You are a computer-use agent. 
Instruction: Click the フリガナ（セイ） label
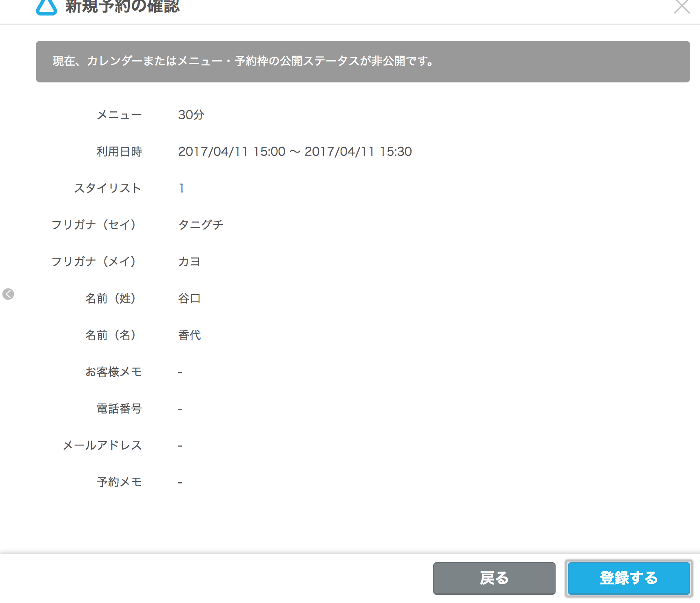tap(93, 225)
